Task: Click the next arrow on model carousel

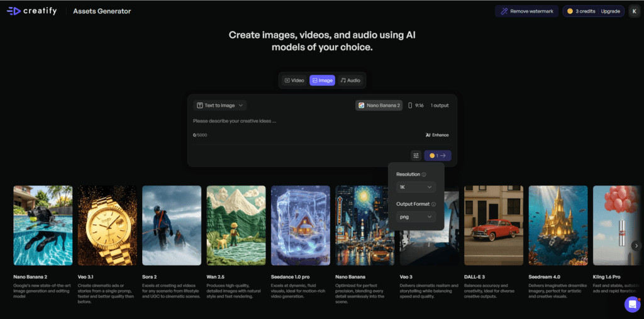Action: coord(636,246)
